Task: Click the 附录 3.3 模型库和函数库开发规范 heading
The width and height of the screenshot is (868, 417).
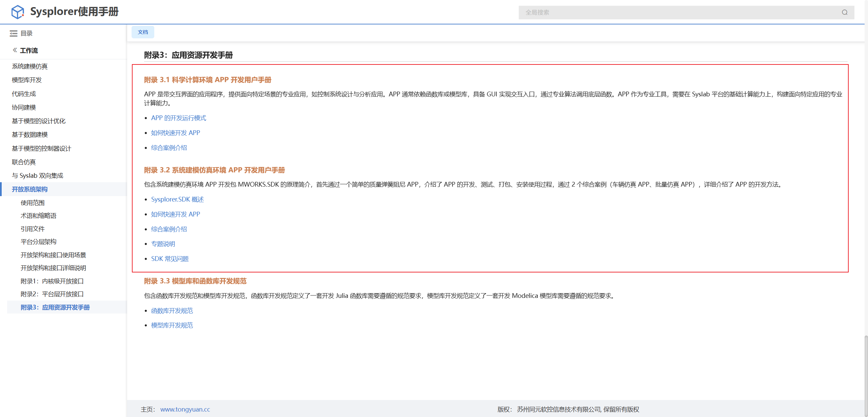Action: coord(195,281)
